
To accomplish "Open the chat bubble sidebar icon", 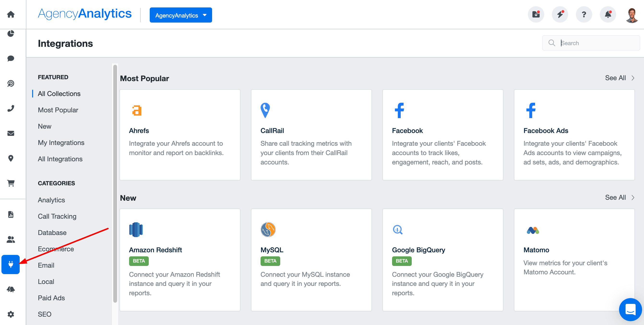I will 11,59.
